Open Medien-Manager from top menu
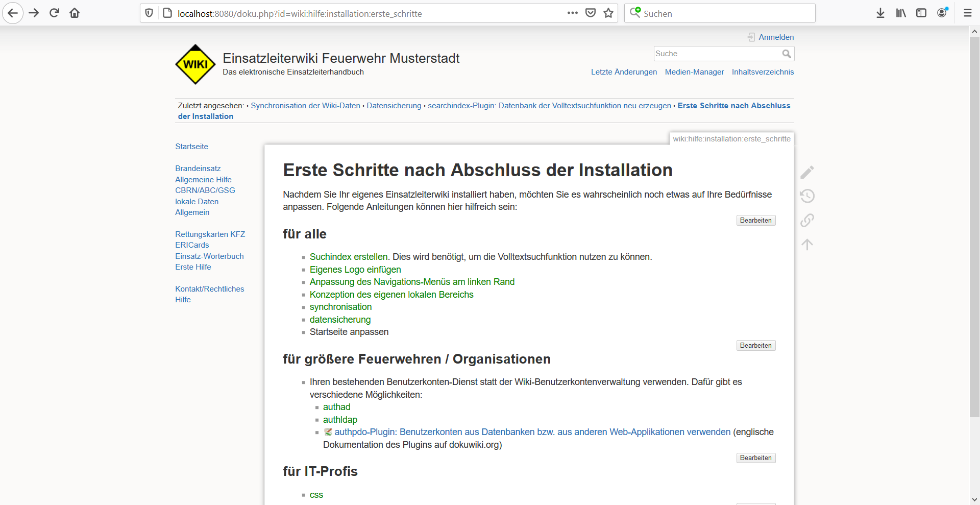This screenshot has width=980, height=505. [694, 72]
